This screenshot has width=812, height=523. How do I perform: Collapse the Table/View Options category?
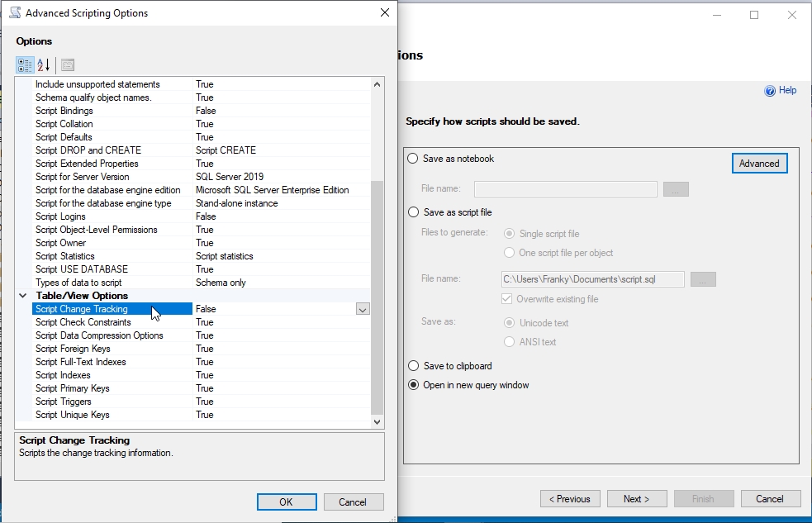pos(23,296)
